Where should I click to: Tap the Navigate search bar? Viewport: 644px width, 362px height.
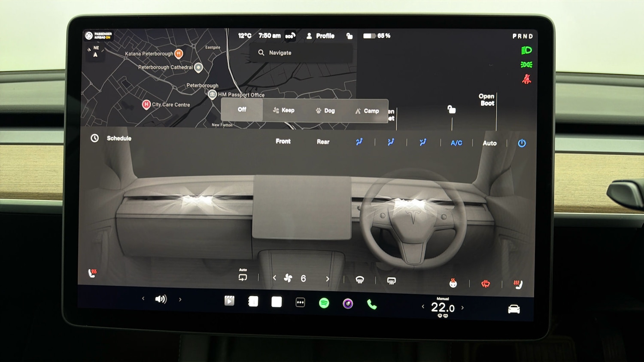pyautogui.click(x=301, y=52)
